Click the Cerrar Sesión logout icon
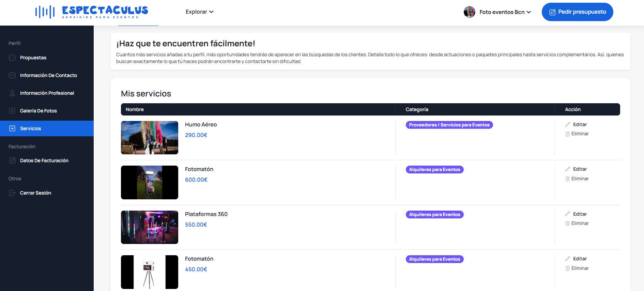The image size is (644, 291). 12,193
